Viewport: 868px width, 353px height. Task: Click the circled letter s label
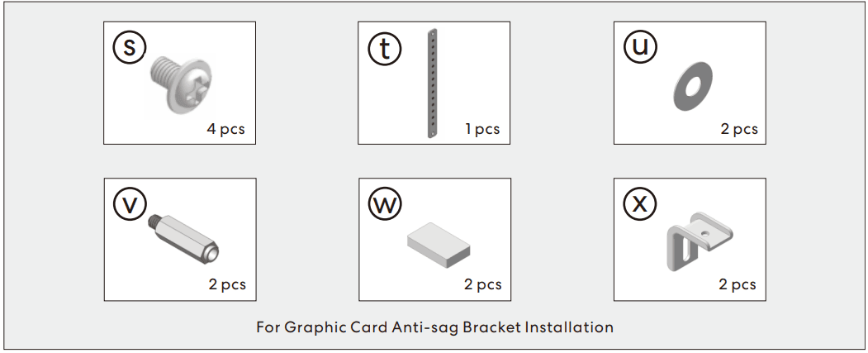pos(129,48)
